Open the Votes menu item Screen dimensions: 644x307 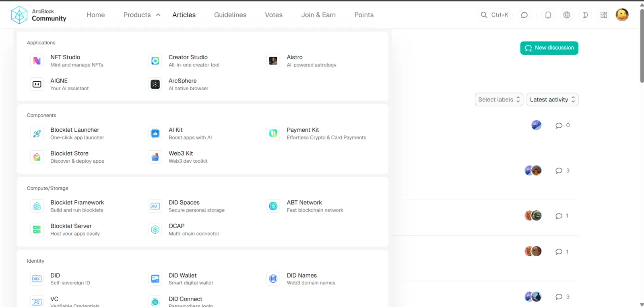[x=274, y=15]
